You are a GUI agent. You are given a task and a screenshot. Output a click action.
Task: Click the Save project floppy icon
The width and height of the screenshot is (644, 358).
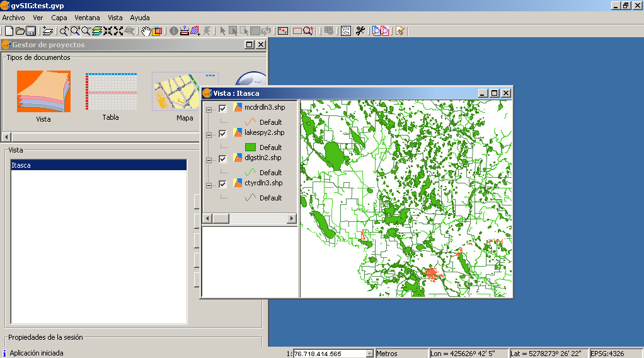[30, 31]
